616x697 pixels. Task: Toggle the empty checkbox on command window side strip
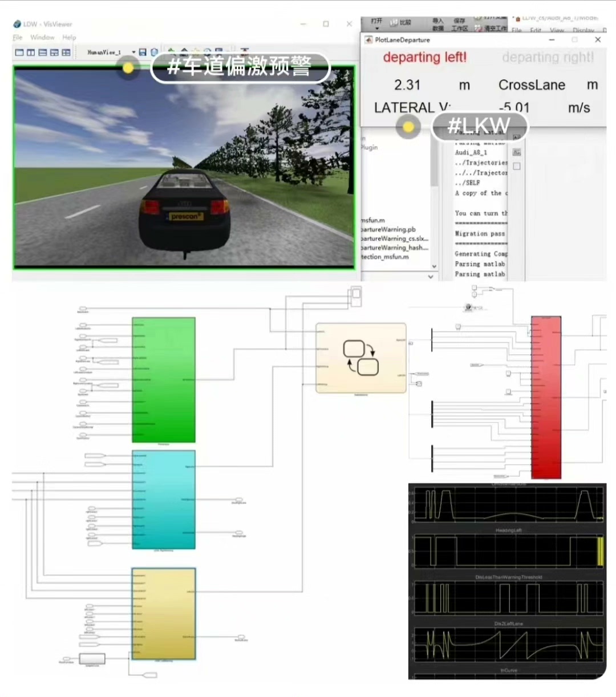pyautogui.click(x=517, y=167)
